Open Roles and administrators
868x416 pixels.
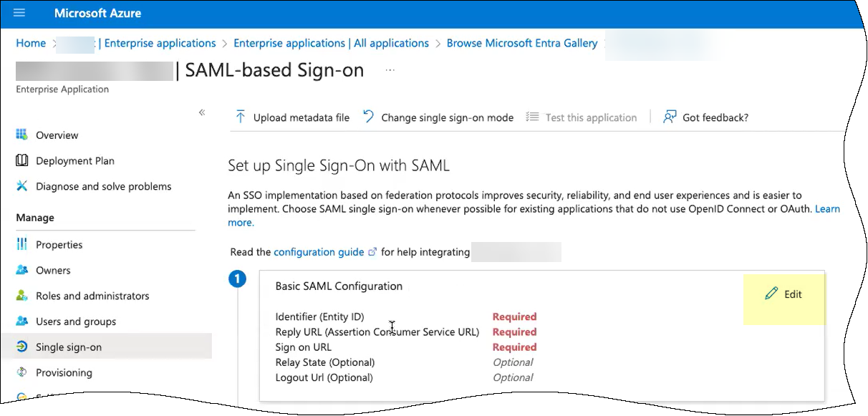[92, 296]
